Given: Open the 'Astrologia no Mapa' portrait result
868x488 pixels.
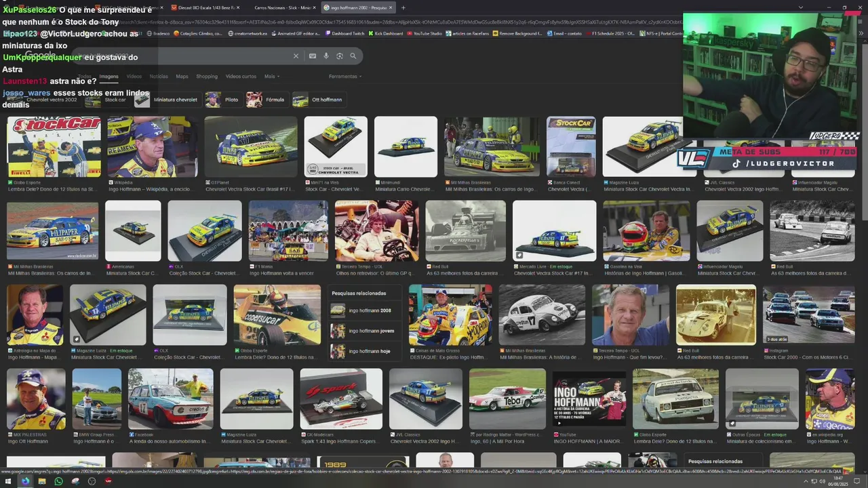Looking at the screenshot, I should pos(35,315).
